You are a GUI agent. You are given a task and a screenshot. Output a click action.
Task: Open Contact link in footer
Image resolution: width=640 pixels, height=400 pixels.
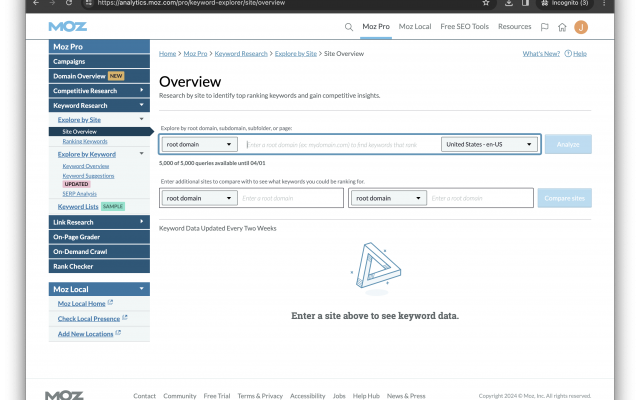144,396
